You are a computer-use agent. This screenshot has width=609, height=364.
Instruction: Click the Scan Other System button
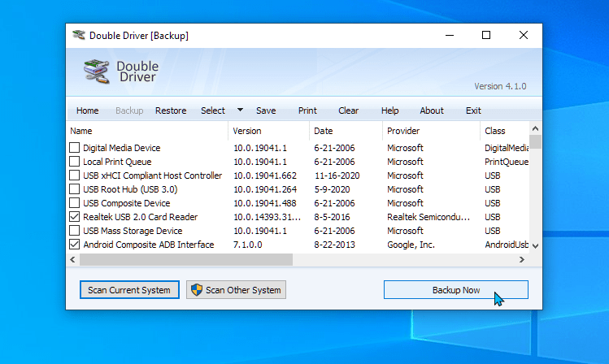[x=236, y=290]
